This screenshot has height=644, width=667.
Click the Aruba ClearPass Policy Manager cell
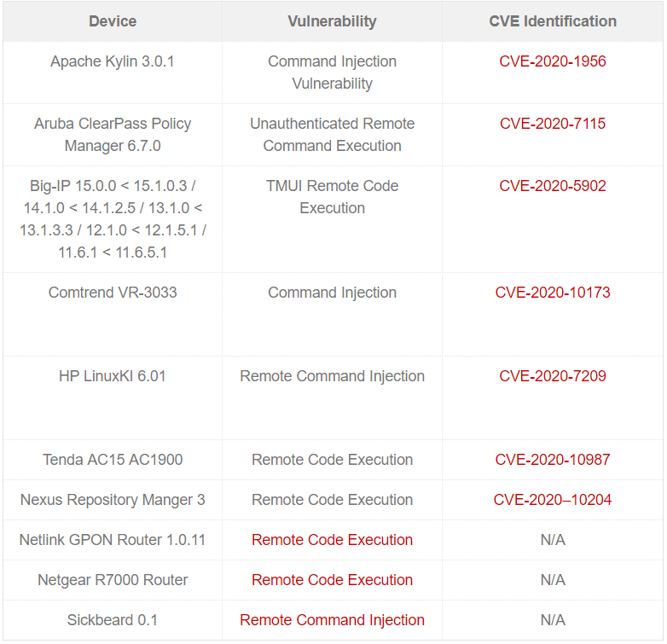[x=113, y=135]
